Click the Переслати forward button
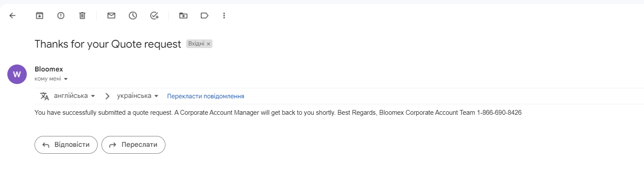This screenshot has height=181, width=644. [133, 145]
